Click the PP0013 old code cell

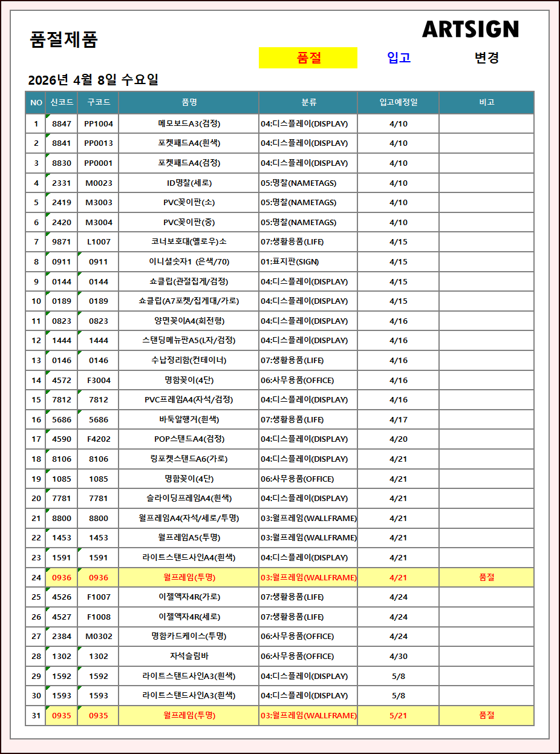(99, 143)
